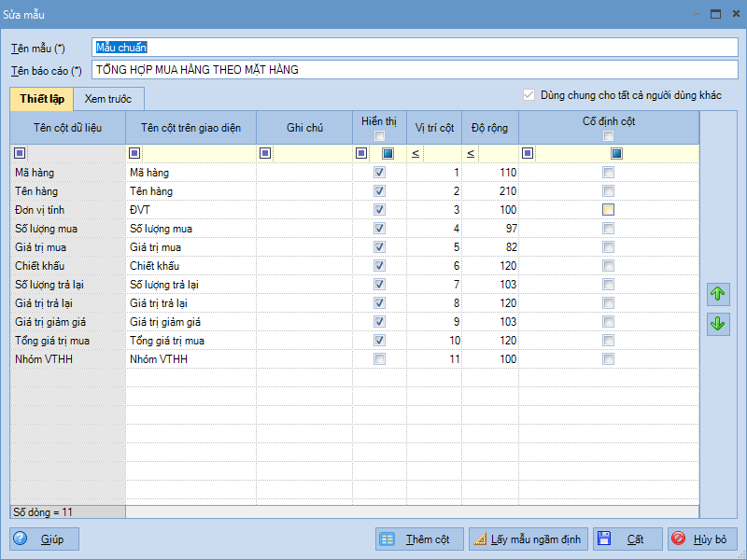Screen dimensions: 747x560
Task: Click the green move up arrow
Action: 718,295
